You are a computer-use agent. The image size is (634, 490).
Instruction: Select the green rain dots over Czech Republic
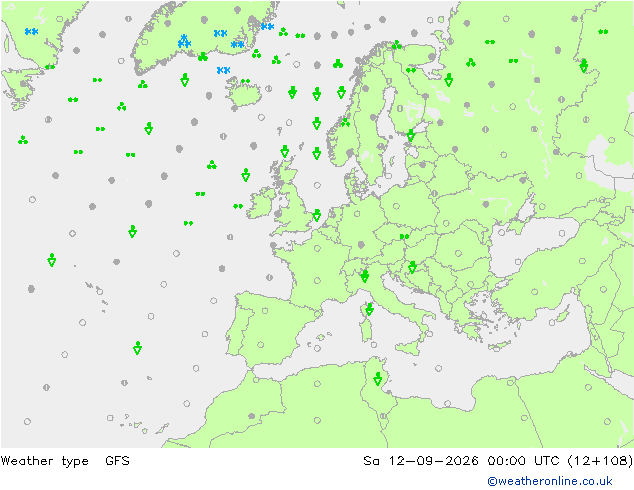pos(404,237)
